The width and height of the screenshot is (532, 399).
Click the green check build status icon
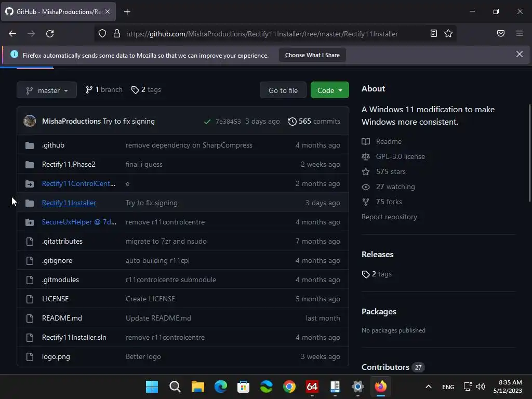(207, 122)
